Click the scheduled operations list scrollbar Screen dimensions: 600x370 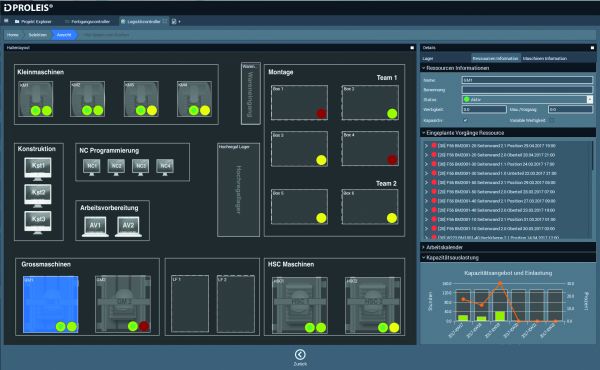pyautogui.click(x=593, y=156)
